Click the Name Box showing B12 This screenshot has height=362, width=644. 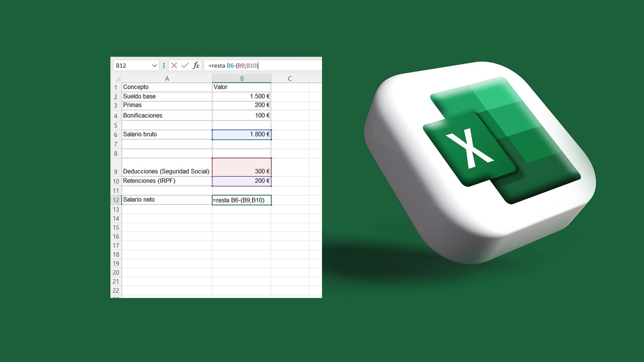coord(132,66)
